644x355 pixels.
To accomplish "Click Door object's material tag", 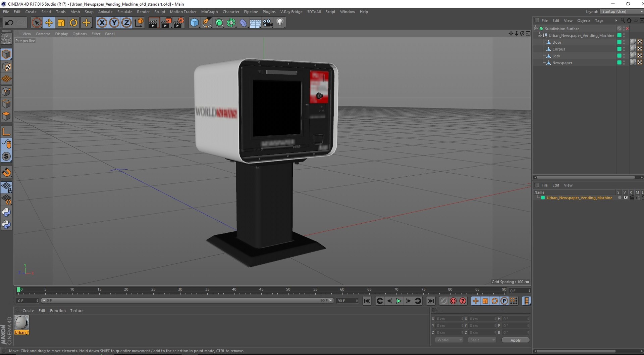I will pyautogui.click(x=633, y=42).
